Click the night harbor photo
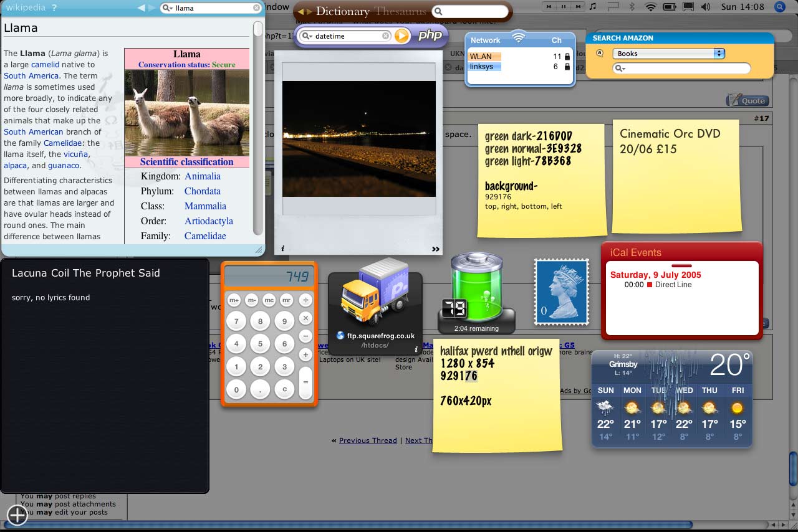This screenshot has width=798, height=532. pyautogui.click(x=359, y=139)
